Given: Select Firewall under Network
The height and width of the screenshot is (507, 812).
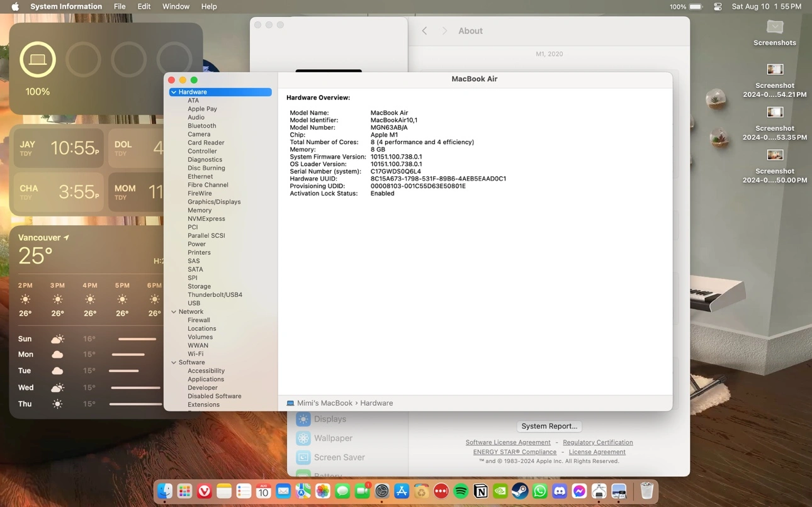Looking at the screenshot, I should (199, 321).
